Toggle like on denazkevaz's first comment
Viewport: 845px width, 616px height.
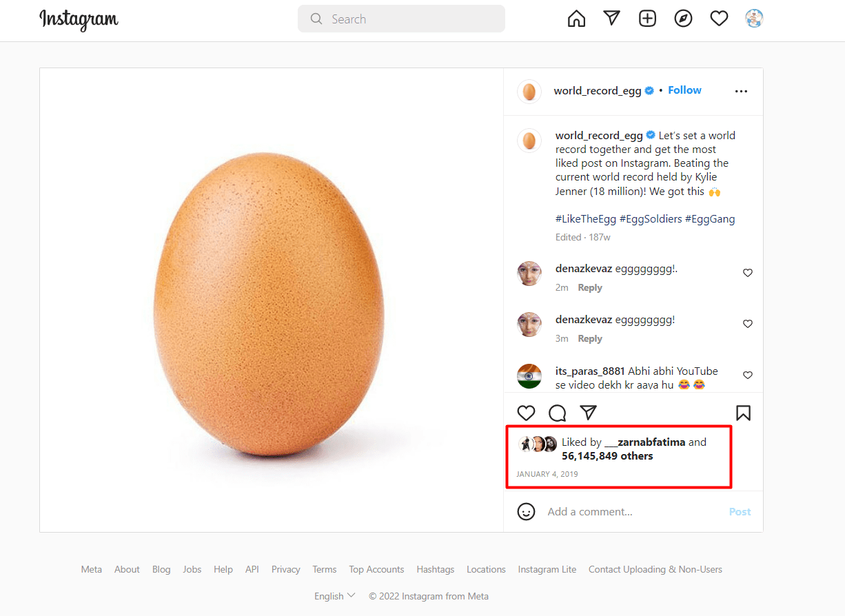tap(748, 272)
